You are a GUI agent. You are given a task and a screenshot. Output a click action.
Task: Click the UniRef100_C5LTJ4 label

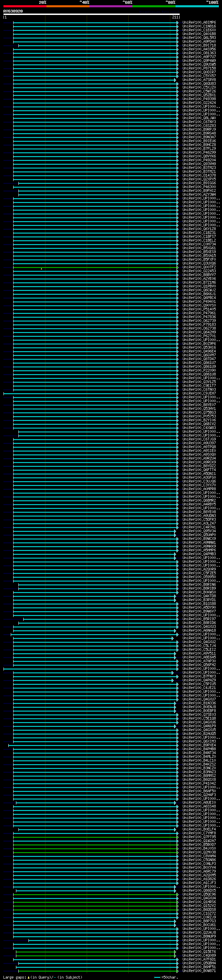199,646
